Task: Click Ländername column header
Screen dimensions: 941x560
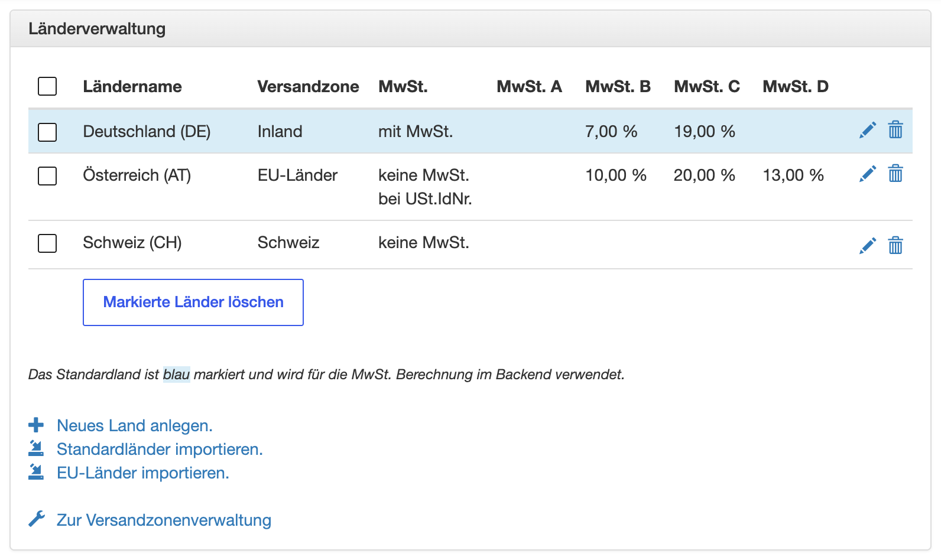Action: point(132,86)
